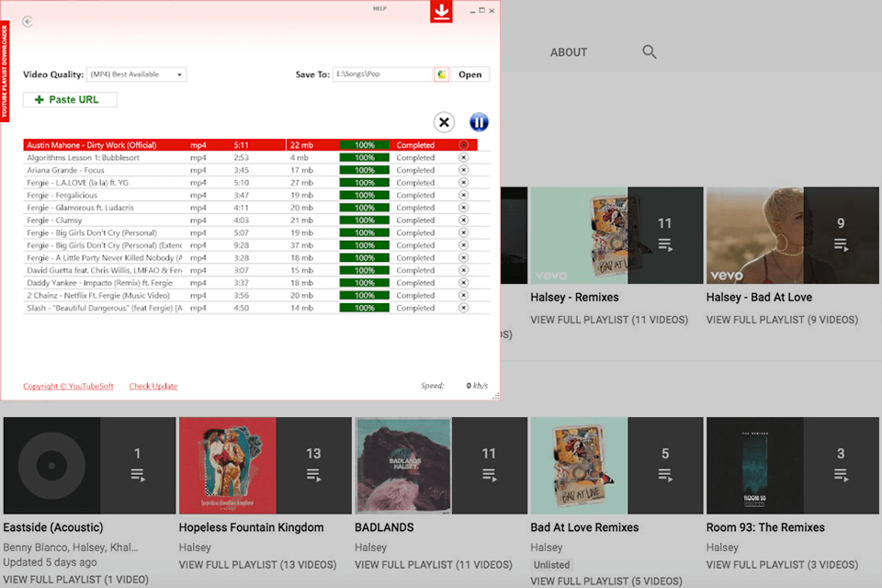
Task: Click the Paste URL button
Action: pos(69,99)
